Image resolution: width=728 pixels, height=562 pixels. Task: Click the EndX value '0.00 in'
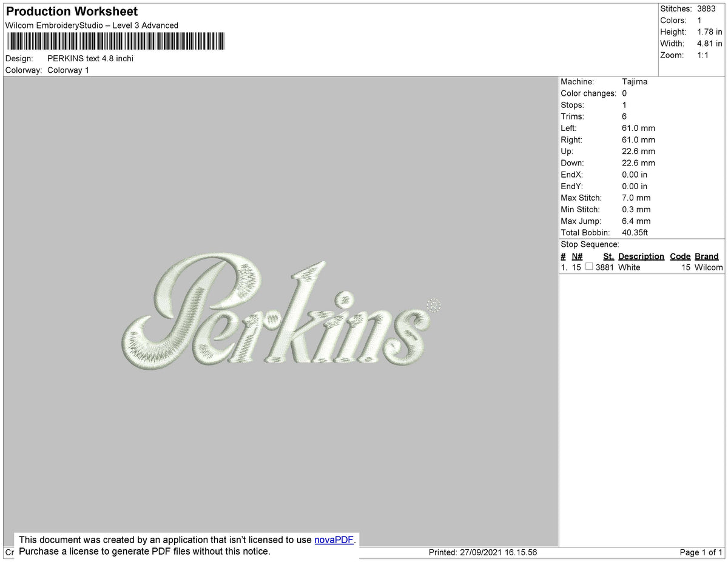635,175
